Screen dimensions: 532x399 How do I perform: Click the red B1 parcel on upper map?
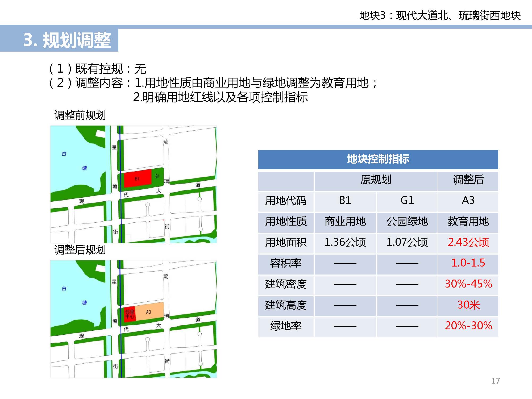[137, 178]
